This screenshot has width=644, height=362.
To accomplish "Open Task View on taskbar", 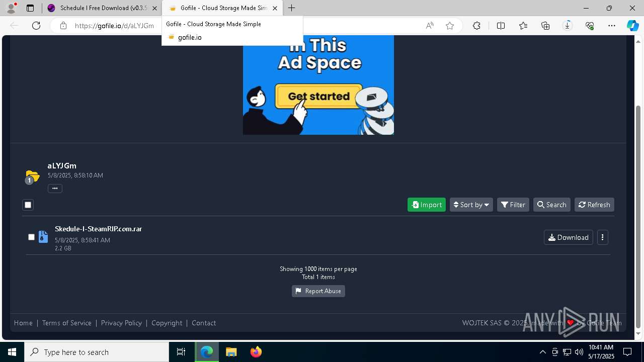I will [x=181, y=352].
